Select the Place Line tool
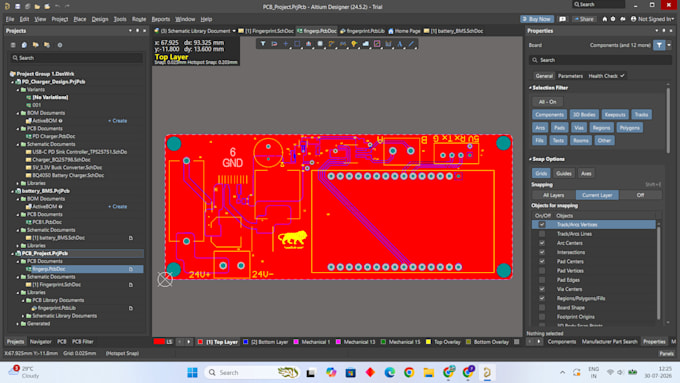This screenshot has height=383, width=680. 411,43
